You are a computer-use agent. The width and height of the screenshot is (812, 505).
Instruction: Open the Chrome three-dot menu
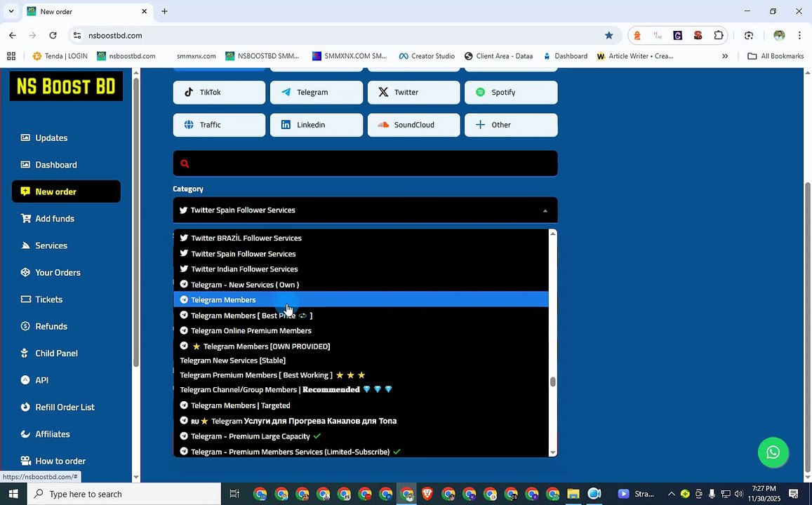tap(799, 35)
